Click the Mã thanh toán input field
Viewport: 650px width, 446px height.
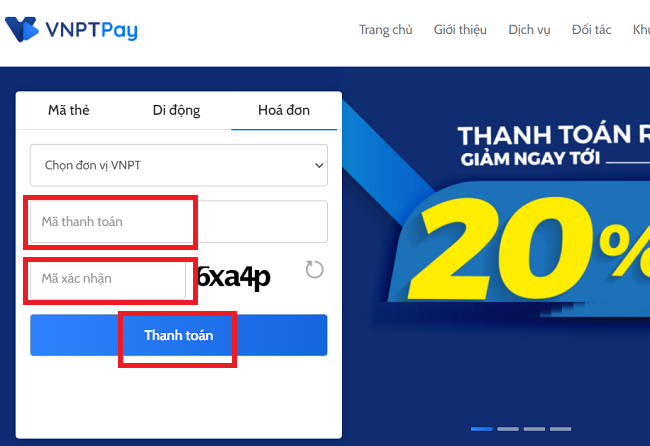click(179, 222)
